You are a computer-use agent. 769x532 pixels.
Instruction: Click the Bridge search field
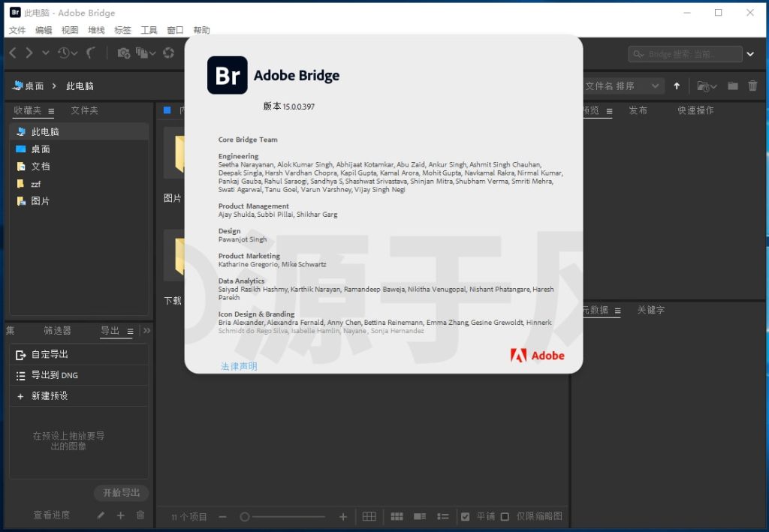pyautogui.click(x=685, y=54)
